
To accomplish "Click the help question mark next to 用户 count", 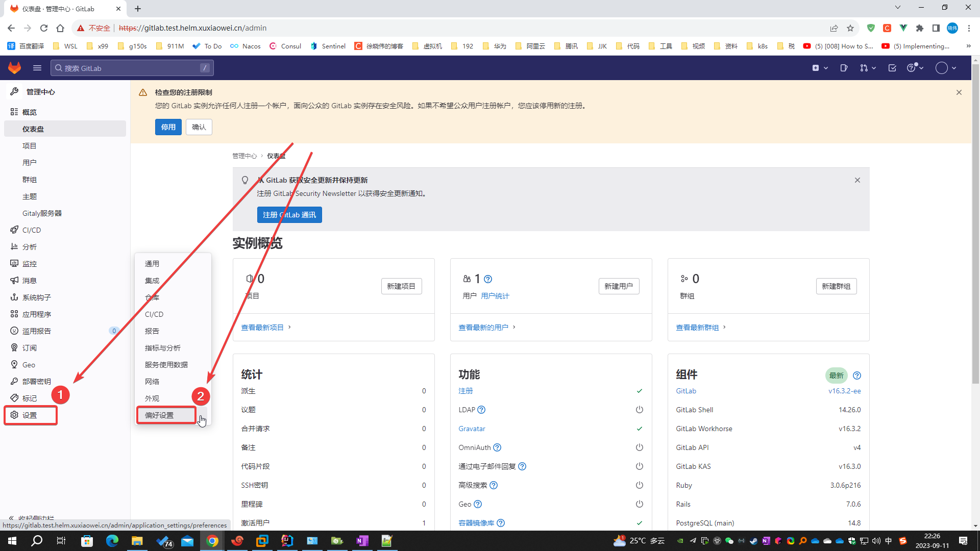I will 488,279.
